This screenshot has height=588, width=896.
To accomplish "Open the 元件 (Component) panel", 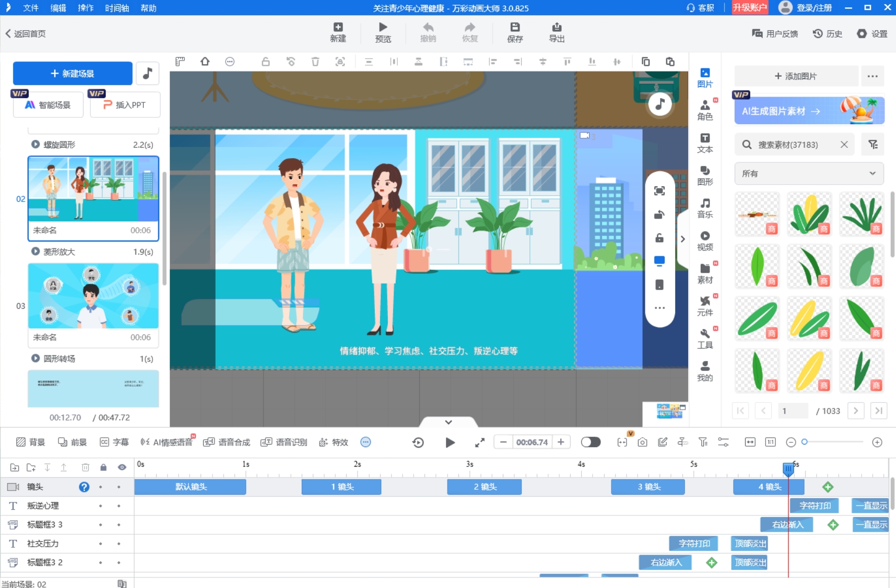I will (704, 306).
